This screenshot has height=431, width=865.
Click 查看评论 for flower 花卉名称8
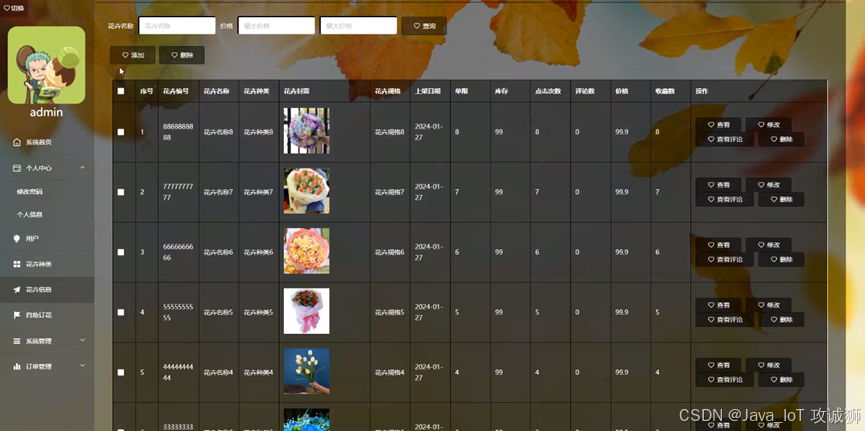pyautogui.click(x=724, y=139)
